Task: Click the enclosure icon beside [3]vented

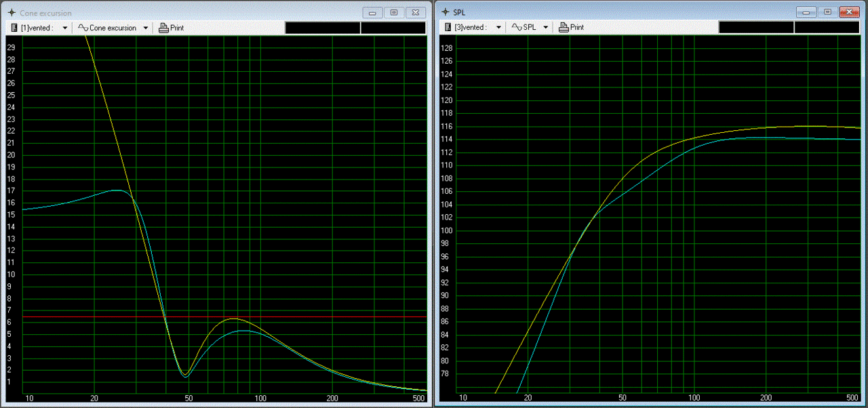Action: [448, 28]
